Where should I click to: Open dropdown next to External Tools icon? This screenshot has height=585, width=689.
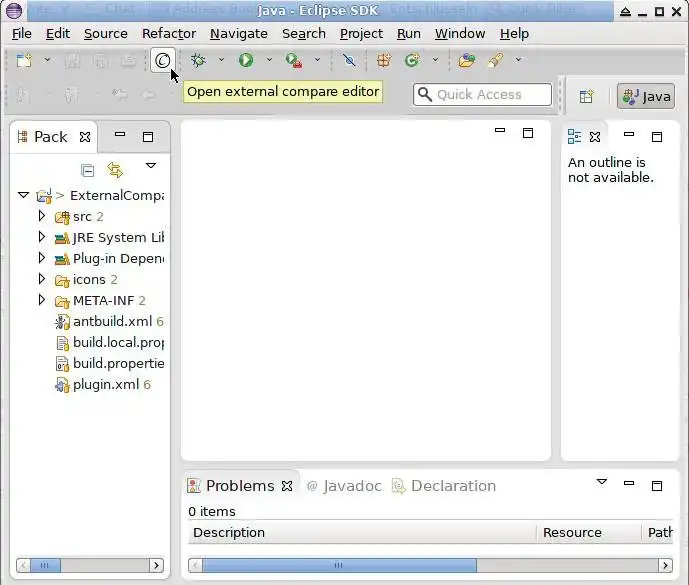point(317,60)
